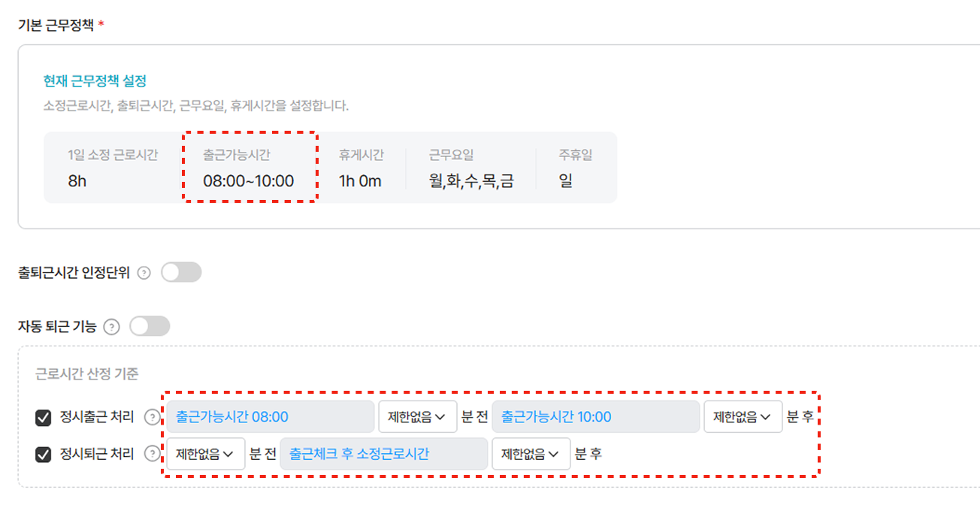Image resolution: width=980 pixels, height=505 pixels.
Task: Expand 제한없음 dropdown after 출근체크 후 소정근로시간
Action: click(531, 454)
